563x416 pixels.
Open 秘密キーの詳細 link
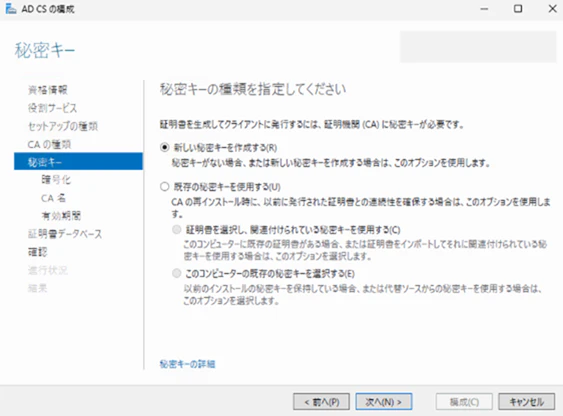[187, 364]
